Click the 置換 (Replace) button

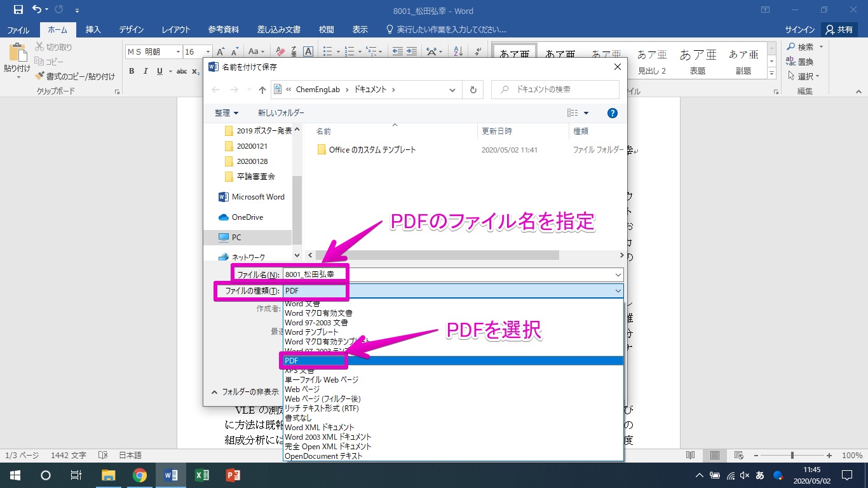click(800, 62)
